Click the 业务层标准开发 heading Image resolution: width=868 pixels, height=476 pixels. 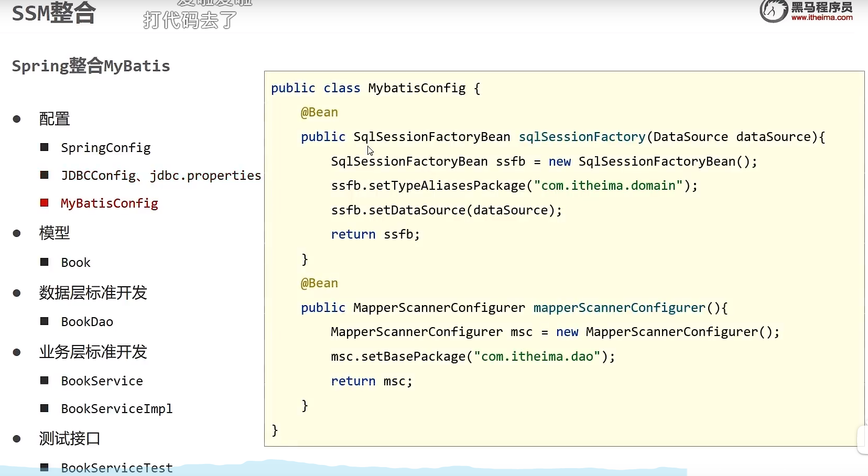pos(93,352)
